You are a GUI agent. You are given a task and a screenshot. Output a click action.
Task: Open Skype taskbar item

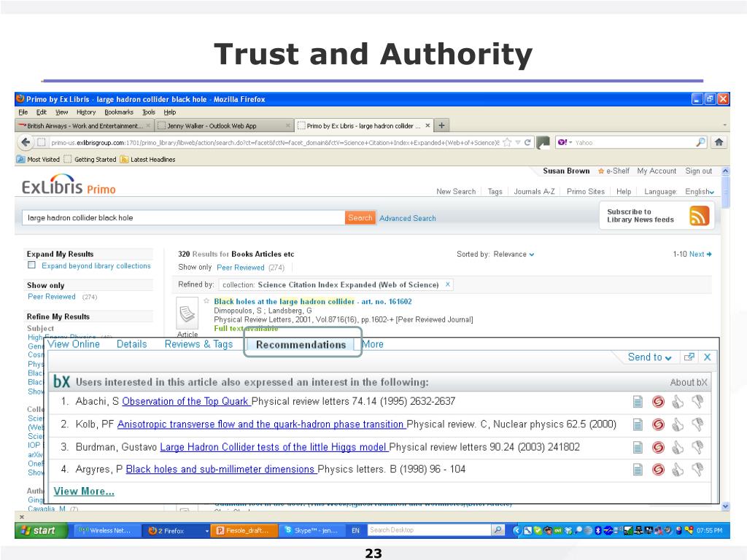point(311,531)
